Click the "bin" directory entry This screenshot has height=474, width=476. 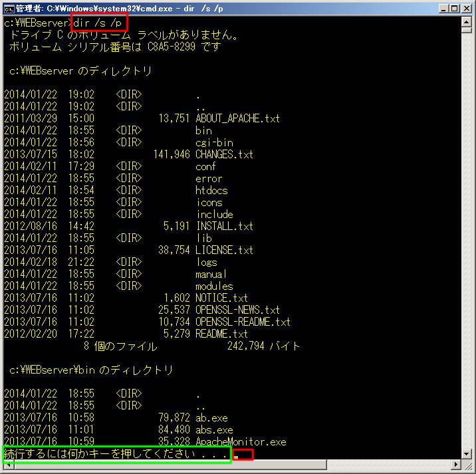click(203, 130)
